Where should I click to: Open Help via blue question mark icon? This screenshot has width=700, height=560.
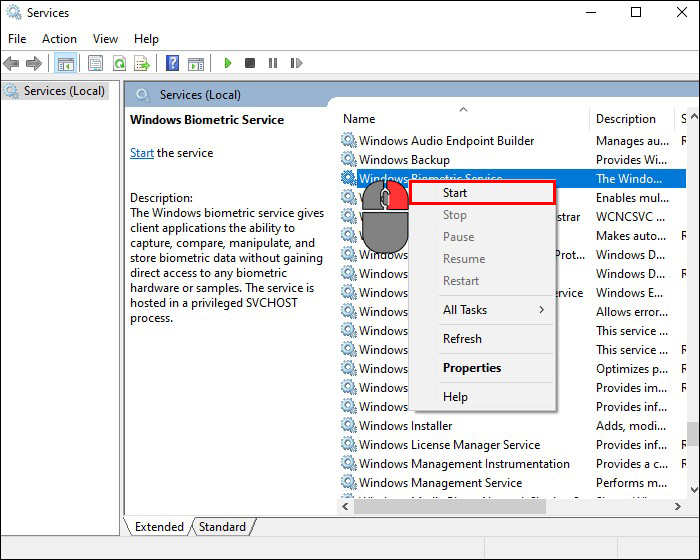[172, 64]
